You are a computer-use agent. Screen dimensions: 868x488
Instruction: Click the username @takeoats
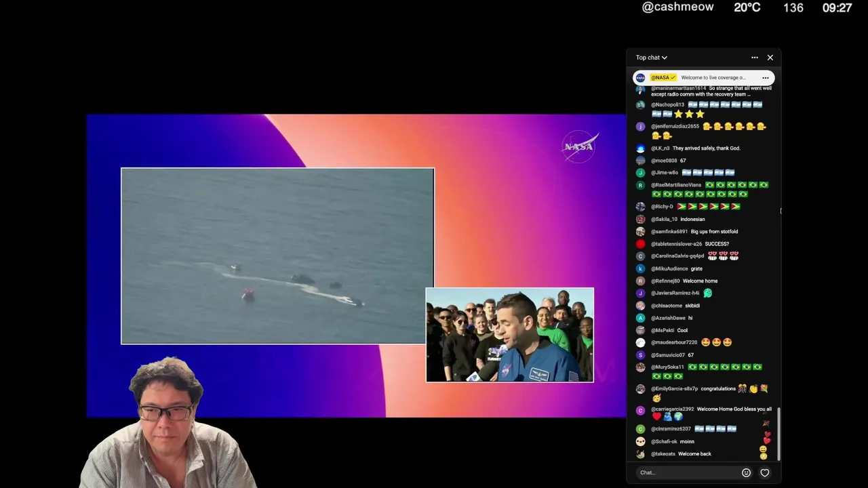click(663, 454)
